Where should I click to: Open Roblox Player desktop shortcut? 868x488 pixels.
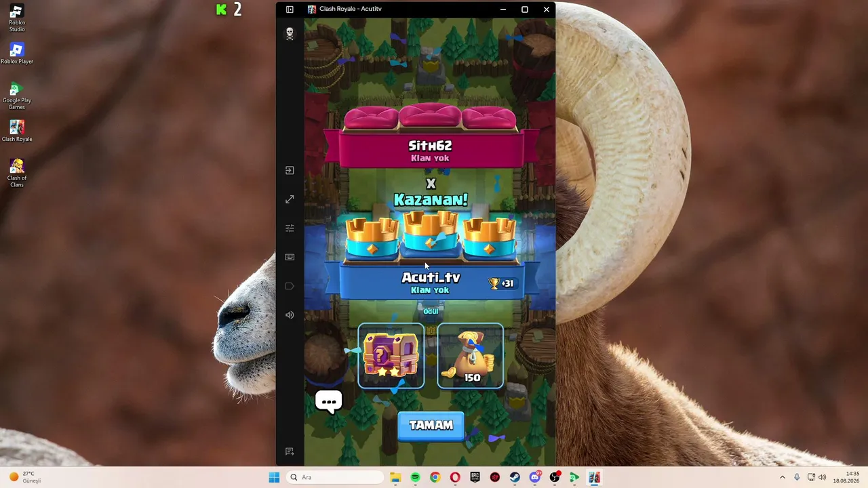pos(17,54)
